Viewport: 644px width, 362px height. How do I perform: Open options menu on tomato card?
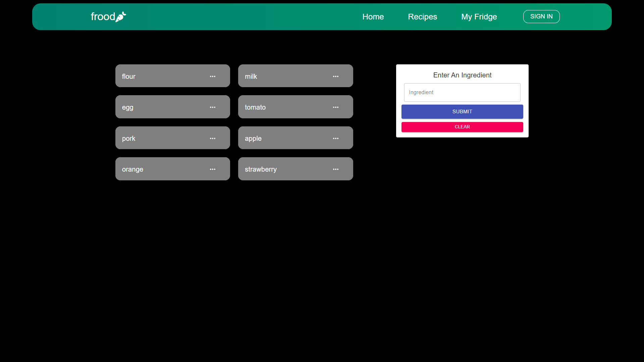click(335, 107)
